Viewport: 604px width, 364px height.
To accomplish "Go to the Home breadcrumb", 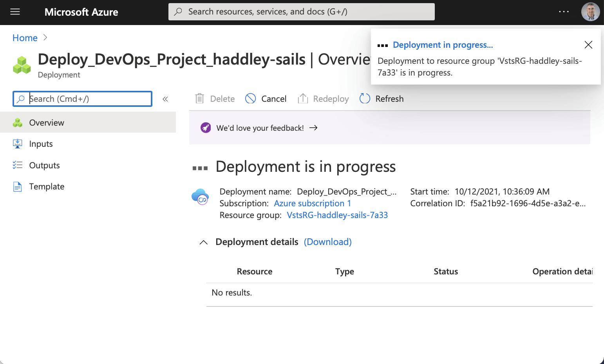I will tap(25, 38).
